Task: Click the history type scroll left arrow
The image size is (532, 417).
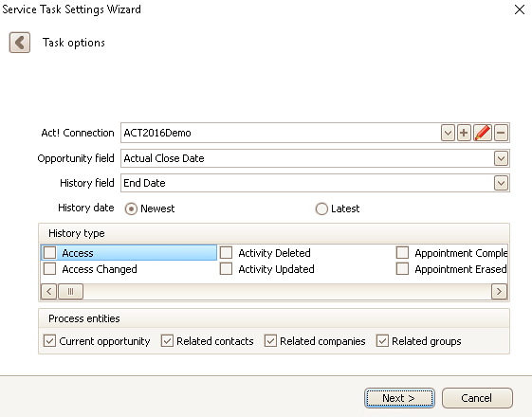Action: [x=49, y=292]
